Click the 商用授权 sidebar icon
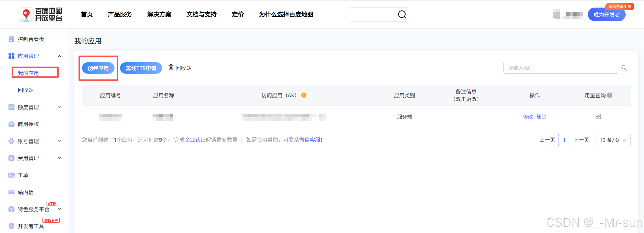Viewport: 644px width, 233px height. click(x=11, y=124)
